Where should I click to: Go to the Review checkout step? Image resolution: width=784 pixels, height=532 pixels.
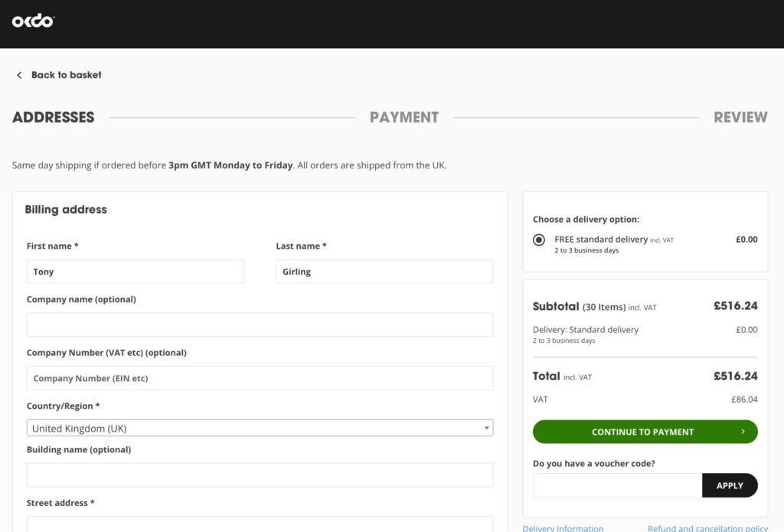click(740, 117)
